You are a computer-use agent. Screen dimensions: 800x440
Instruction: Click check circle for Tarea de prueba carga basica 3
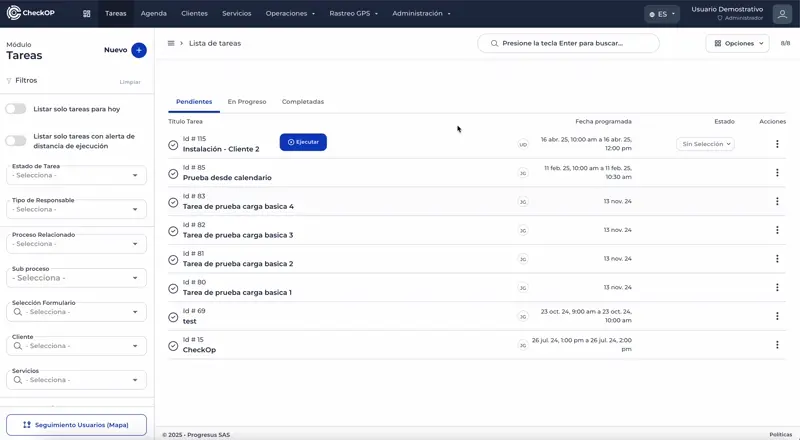point(173,231)
